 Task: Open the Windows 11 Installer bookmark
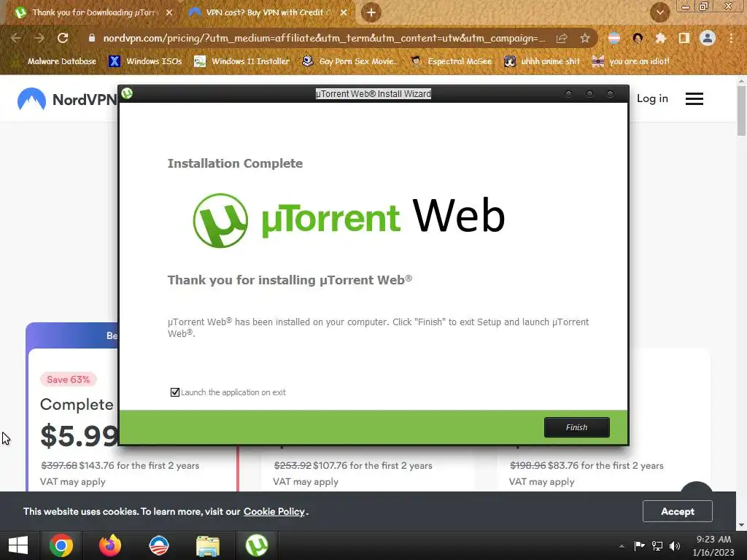(x=242, y=61)
